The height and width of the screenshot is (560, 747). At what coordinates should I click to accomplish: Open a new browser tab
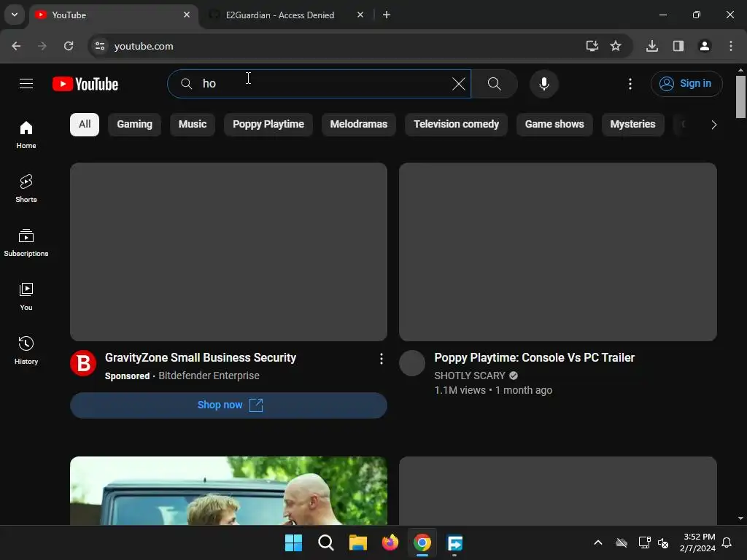(387, 15)
